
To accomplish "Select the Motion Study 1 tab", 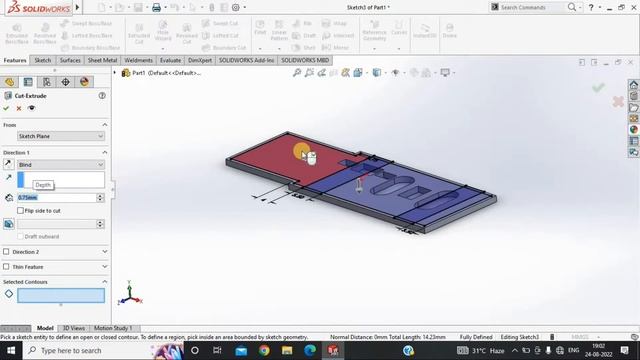I will (113, 328).
